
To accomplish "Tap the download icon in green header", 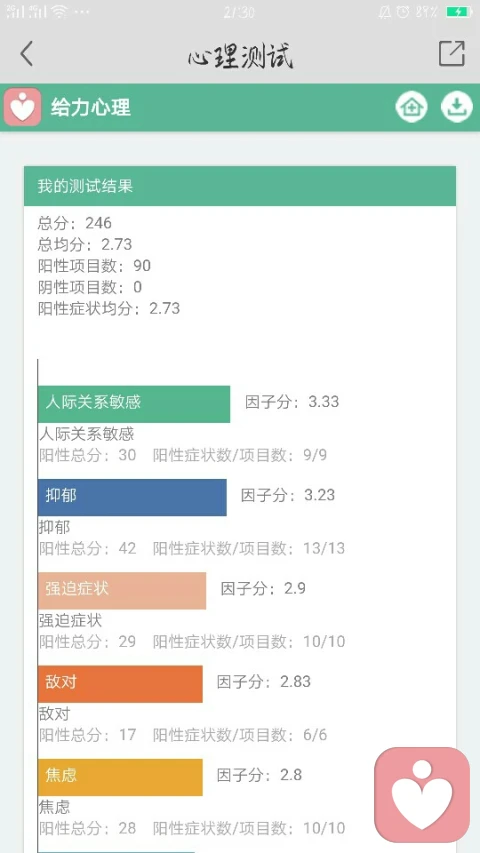I will [456, 107].
